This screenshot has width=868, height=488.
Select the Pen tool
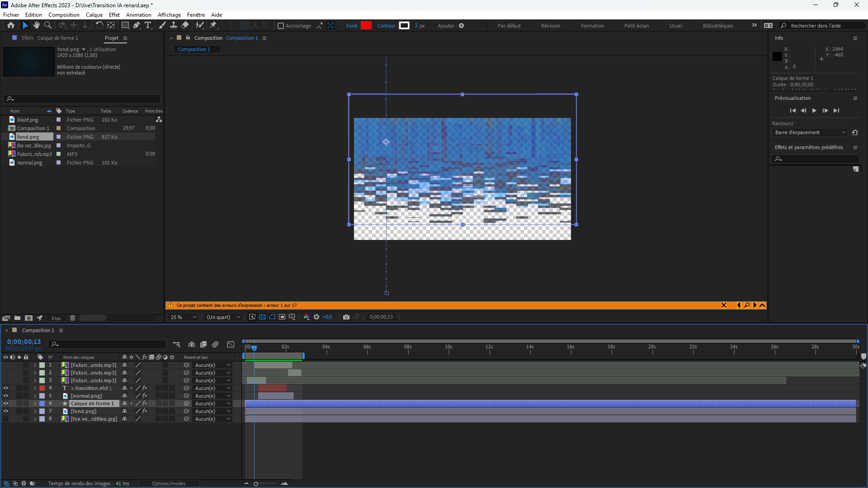[x=137, y=25]
